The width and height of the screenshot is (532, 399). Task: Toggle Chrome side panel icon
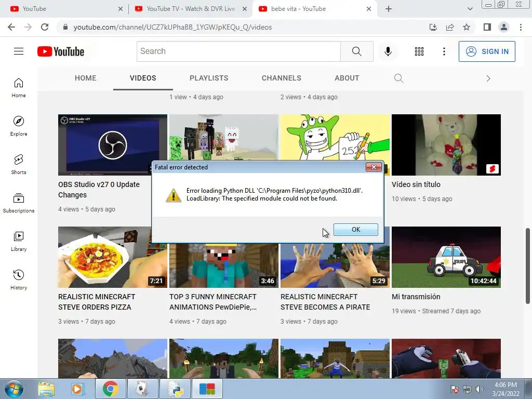pyautogui.click(x=487, y=27)
